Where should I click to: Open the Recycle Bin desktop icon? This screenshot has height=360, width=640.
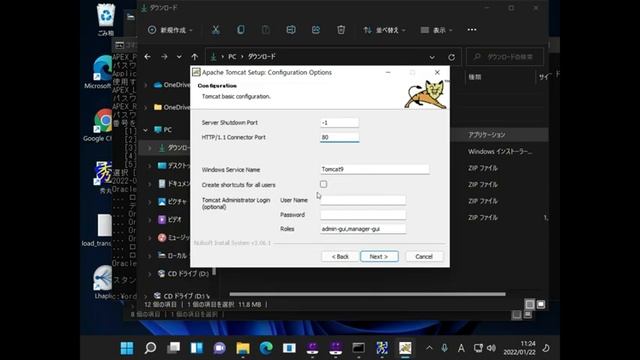[106, 19]
